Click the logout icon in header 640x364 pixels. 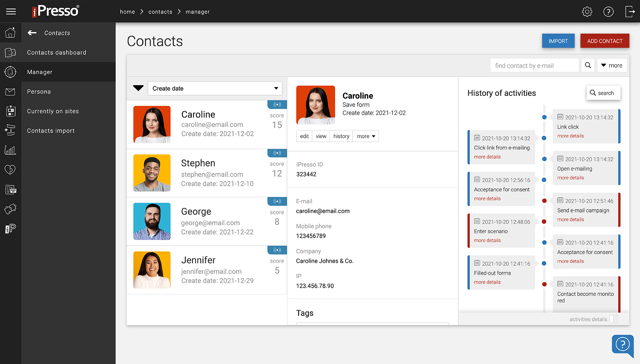(x=630, y=12)
